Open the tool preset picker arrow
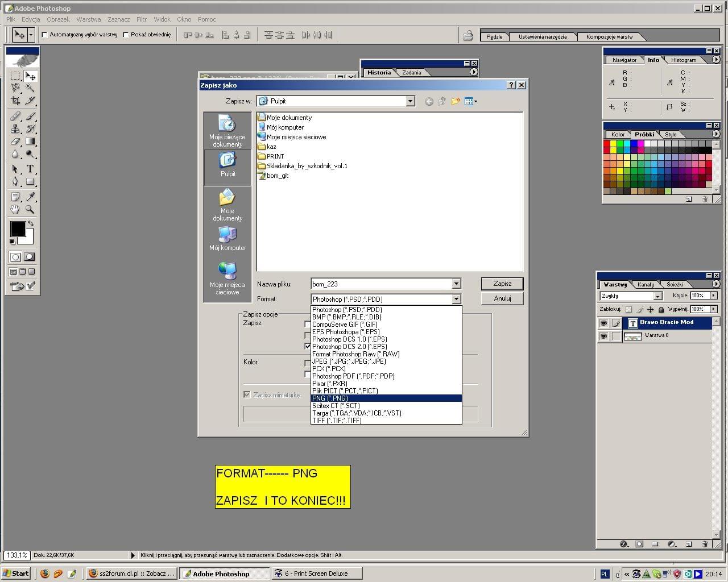Viewport: 728px width, 582px height. 31,35
